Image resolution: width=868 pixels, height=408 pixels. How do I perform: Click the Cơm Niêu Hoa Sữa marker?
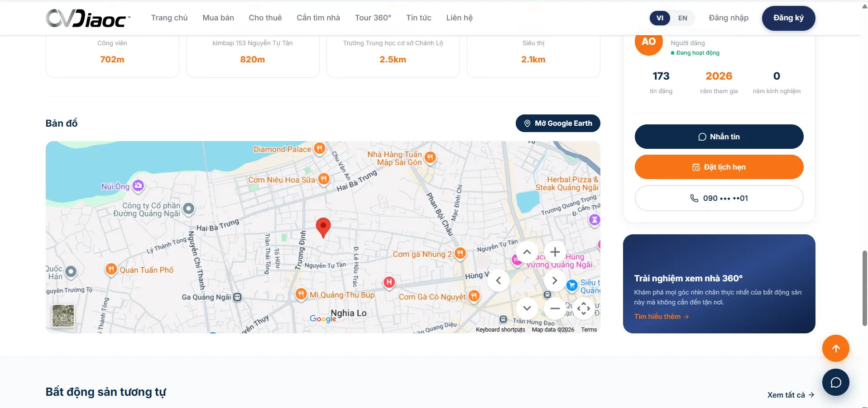click(x=323, y=179)
